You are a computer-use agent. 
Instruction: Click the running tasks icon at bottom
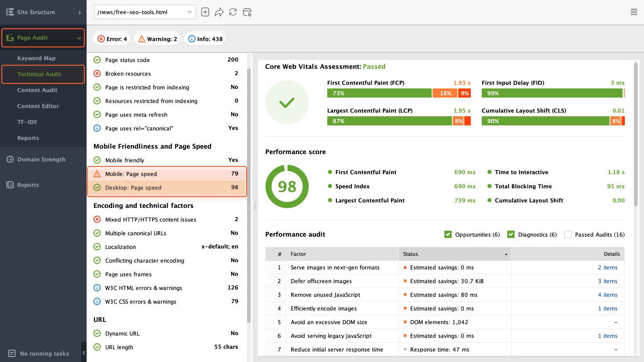12,353
